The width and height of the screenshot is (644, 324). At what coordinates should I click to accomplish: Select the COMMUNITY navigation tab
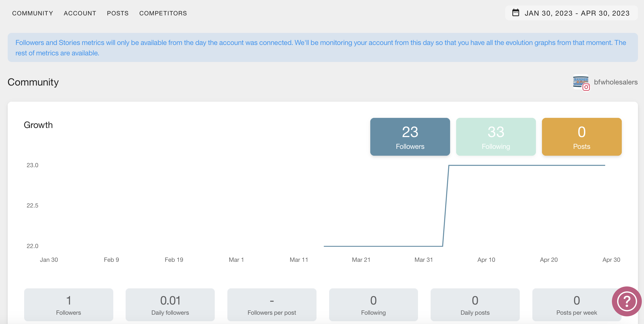pyautogui.click(x=33, y=13)
